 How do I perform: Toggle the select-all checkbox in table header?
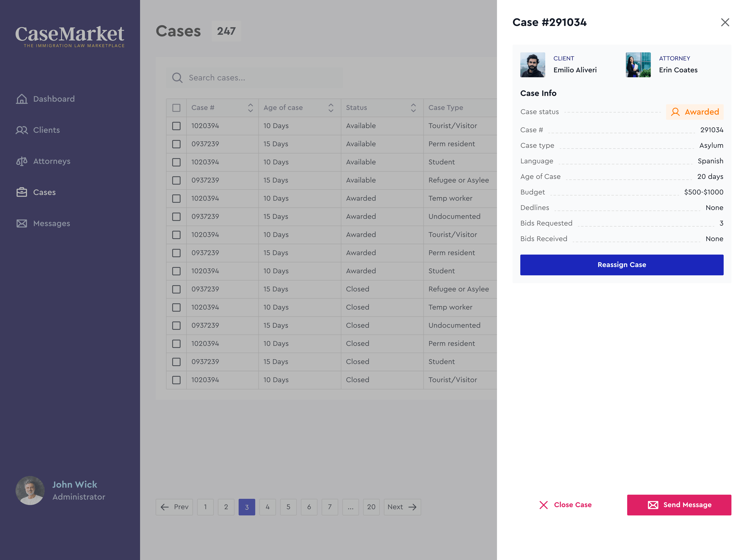(x=176, y=108)
